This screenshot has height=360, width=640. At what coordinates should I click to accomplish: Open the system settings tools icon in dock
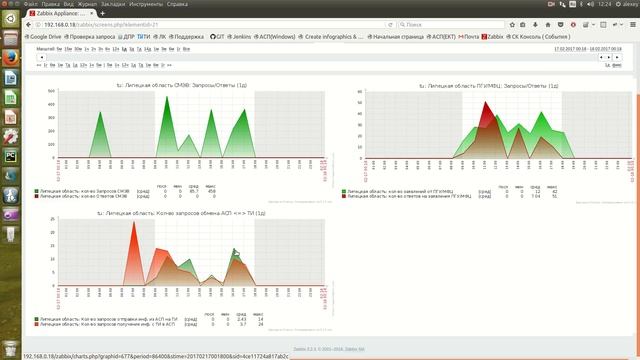[x=11, y=136]
